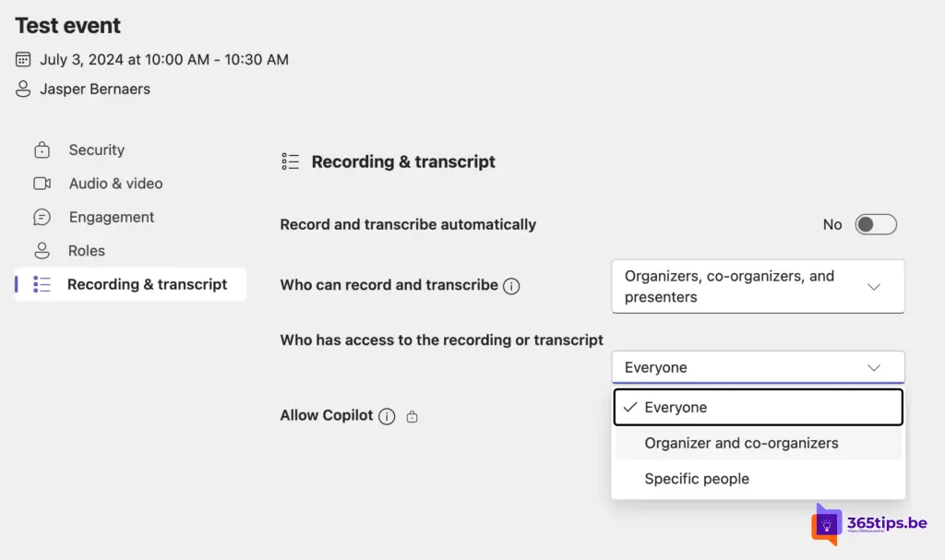Click the Roles person icon
The height and width of the screenshot is (560, 945).
(42, 251)
